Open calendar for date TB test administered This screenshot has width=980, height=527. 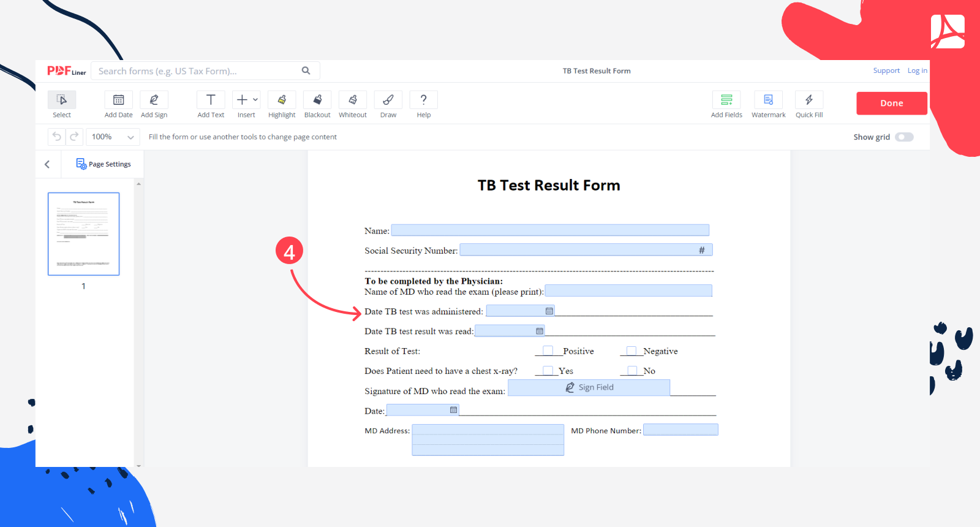coord(549,311)
